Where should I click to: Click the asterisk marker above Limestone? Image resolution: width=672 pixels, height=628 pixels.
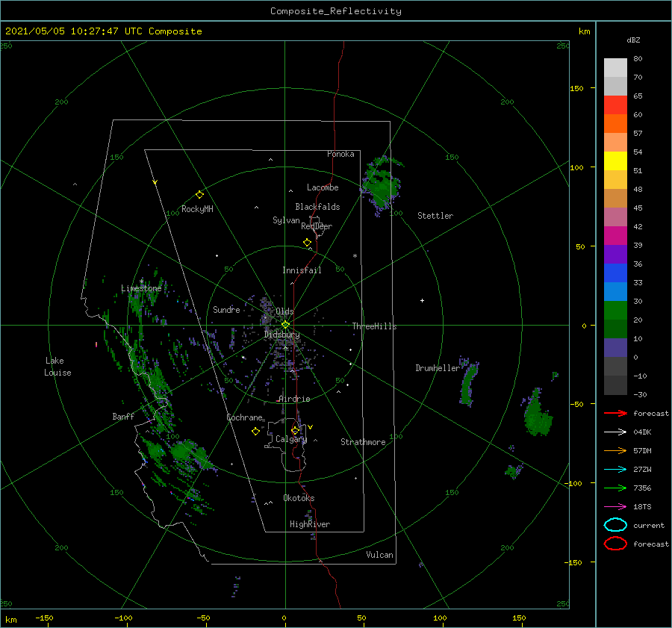point(141,282)
